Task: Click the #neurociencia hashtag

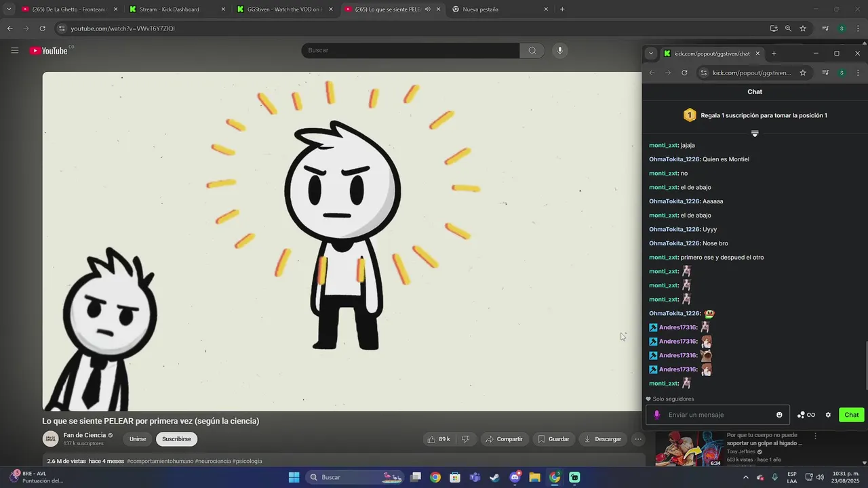Action: (x=213, y=461)
